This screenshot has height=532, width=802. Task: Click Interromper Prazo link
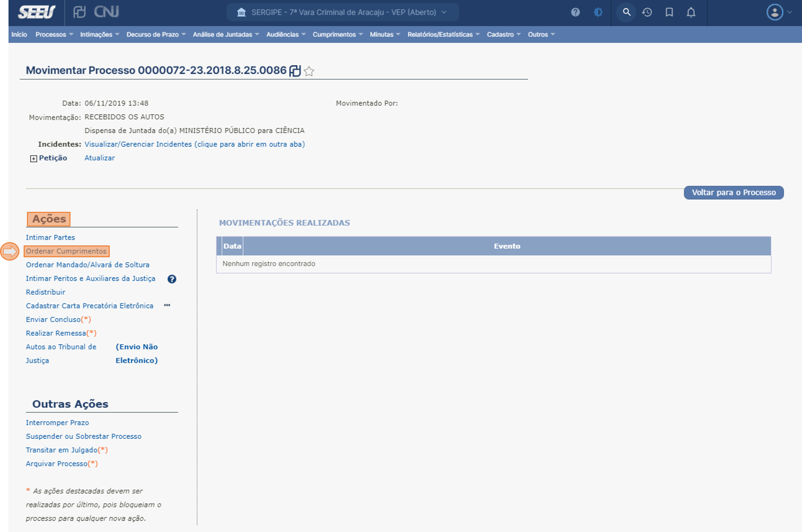[57, 423]
